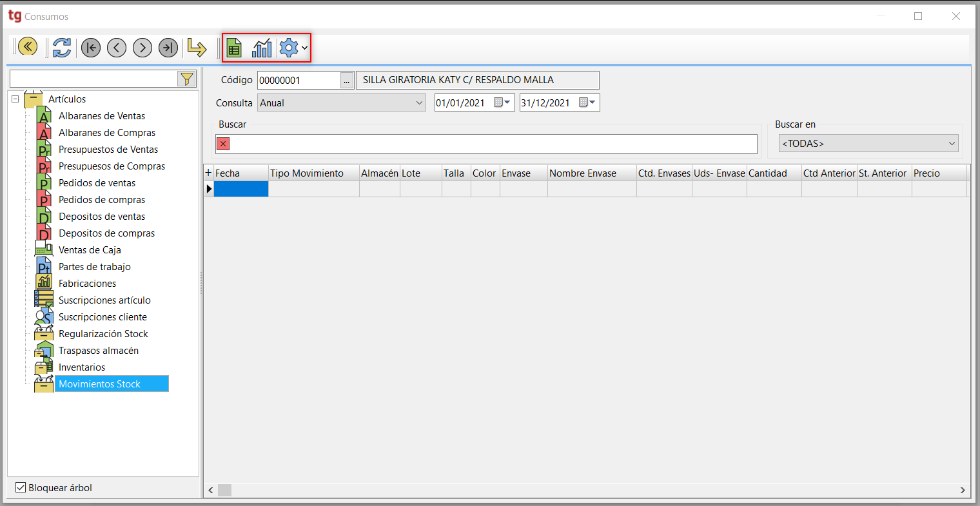Select Pedidos de ventas
The height and width of the screenshot is (506, 980).
pos(97,183)
